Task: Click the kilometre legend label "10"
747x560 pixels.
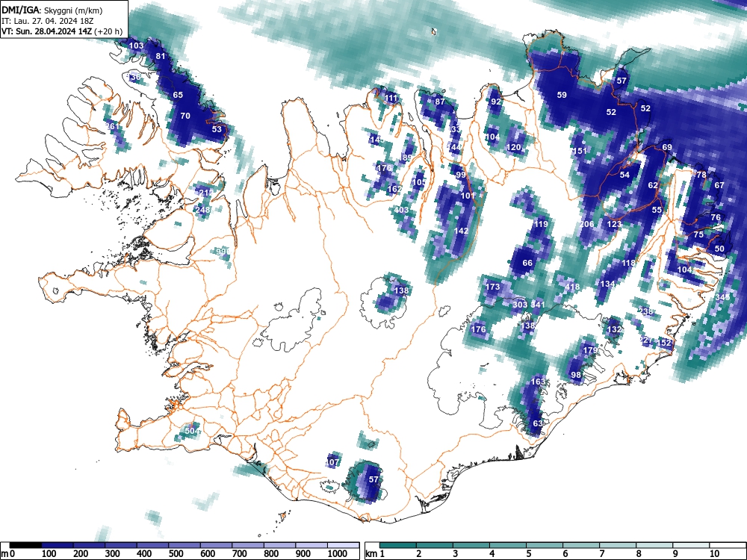Action: pyautogui.click(x=714, y=554)
